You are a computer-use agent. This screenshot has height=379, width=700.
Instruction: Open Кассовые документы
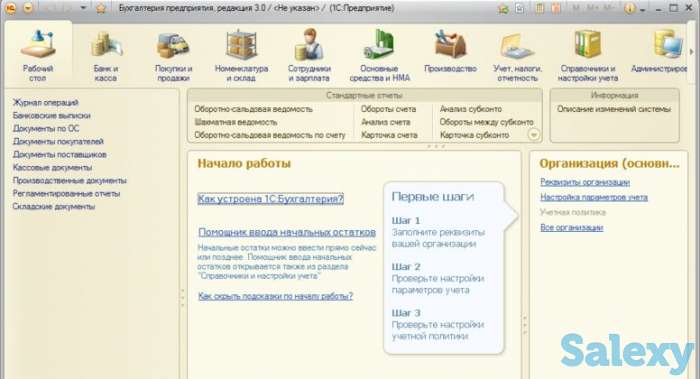coord(53,167)
